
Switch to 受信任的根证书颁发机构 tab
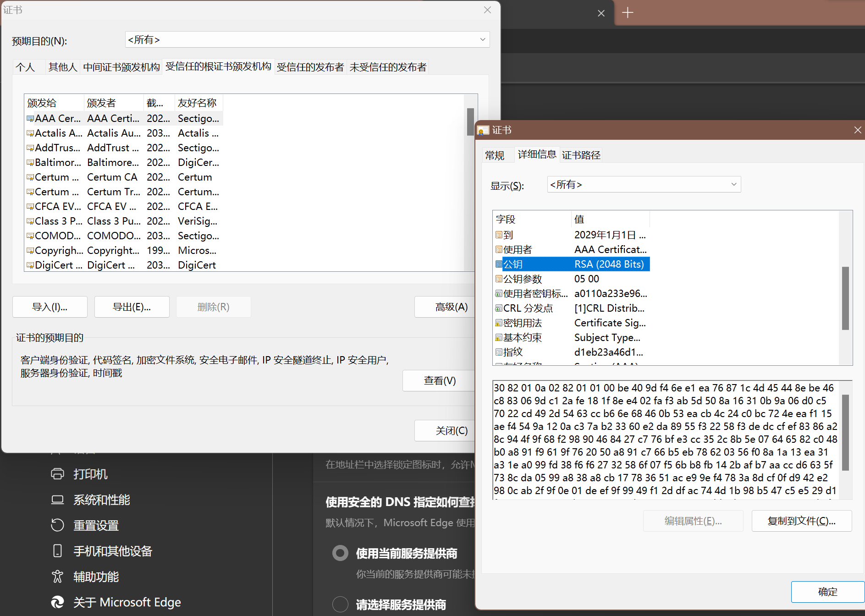[218, 67]
